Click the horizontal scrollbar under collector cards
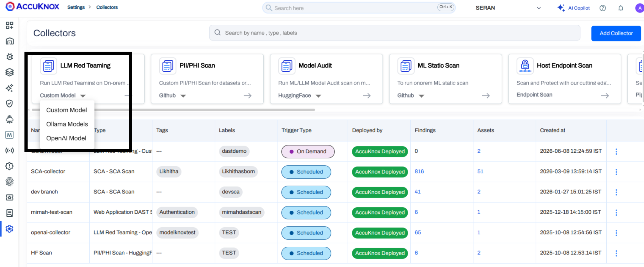The image size is (644, 267). pos(173,110)
